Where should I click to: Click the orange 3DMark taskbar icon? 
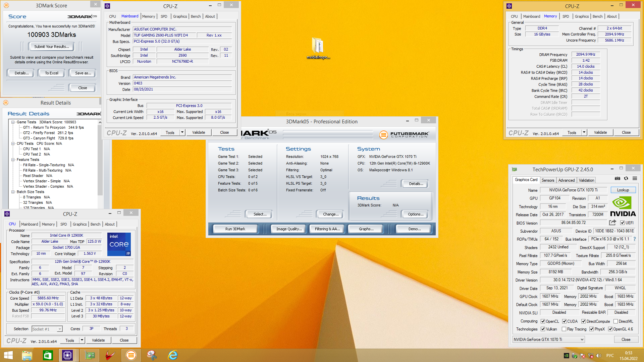pyautogui.click(x=131, y=355)
